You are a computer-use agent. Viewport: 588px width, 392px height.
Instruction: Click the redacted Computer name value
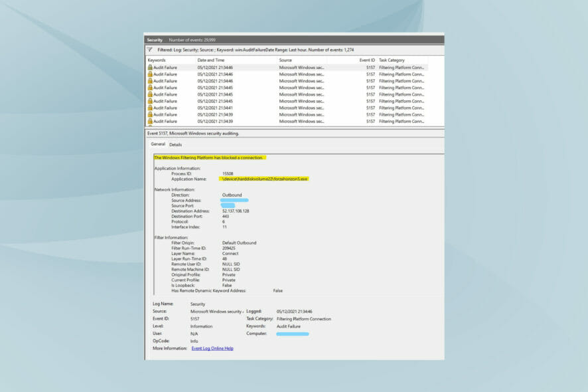pos(293,334)
